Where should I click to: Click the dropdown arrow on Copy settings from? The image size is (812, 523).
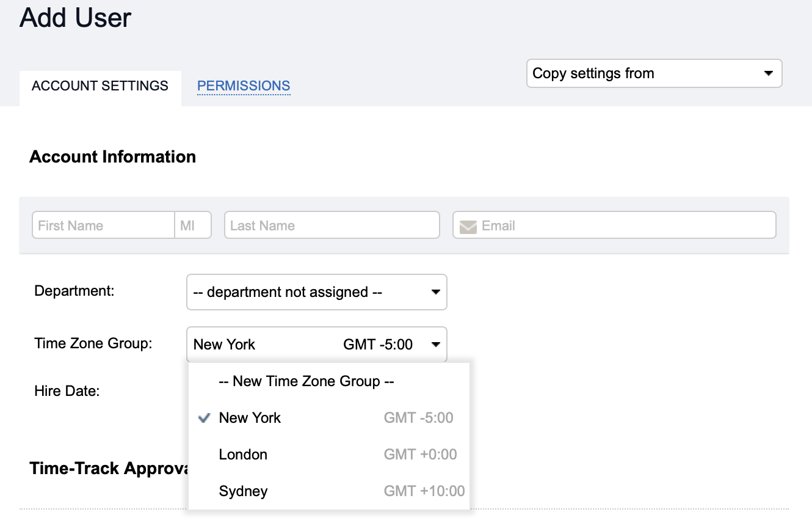tap(768, 73)
